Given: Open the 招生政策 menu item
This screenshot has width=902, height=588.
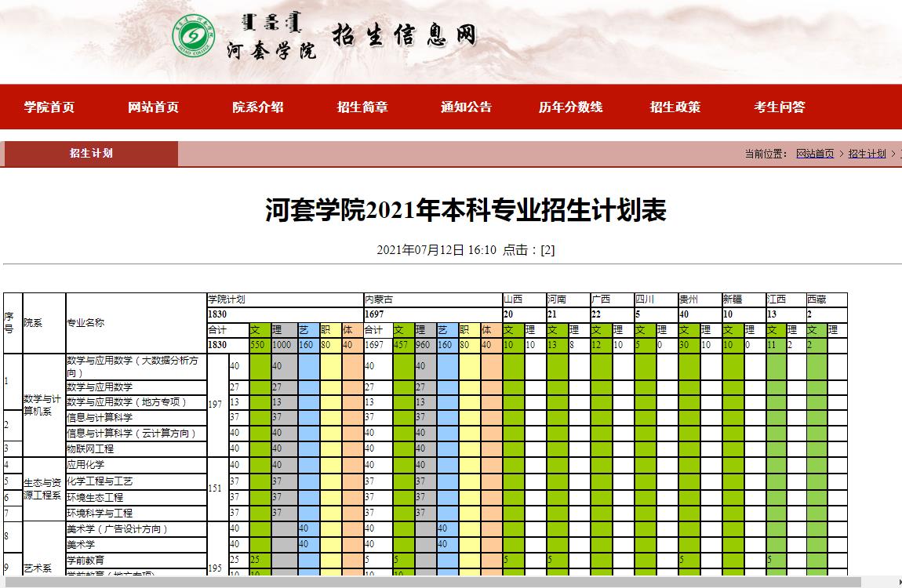Looking at the screenshot, I should point(675,107).
